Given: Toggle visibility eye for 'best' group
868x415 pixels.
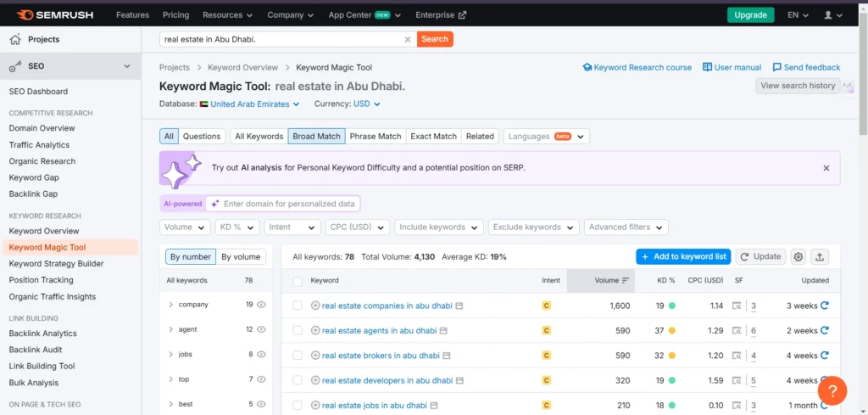Looking at the screenshot, I should tap(261, 405).
